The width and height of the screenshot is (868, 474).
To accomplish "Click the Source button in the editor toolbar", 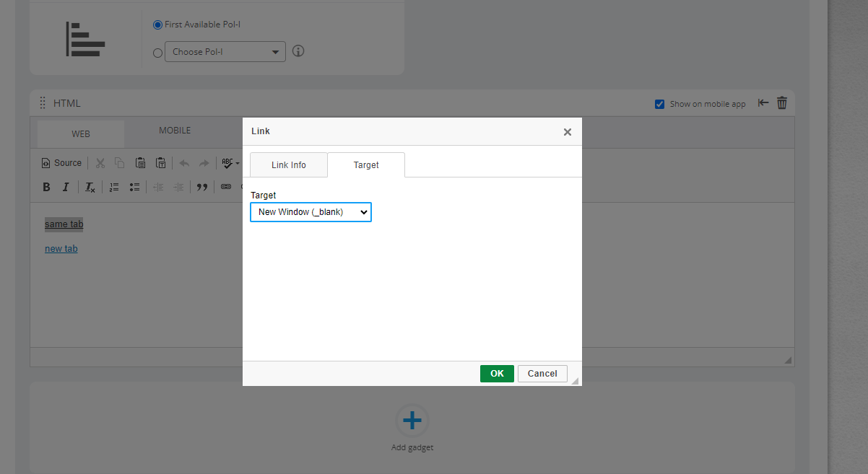I will 61,163.
